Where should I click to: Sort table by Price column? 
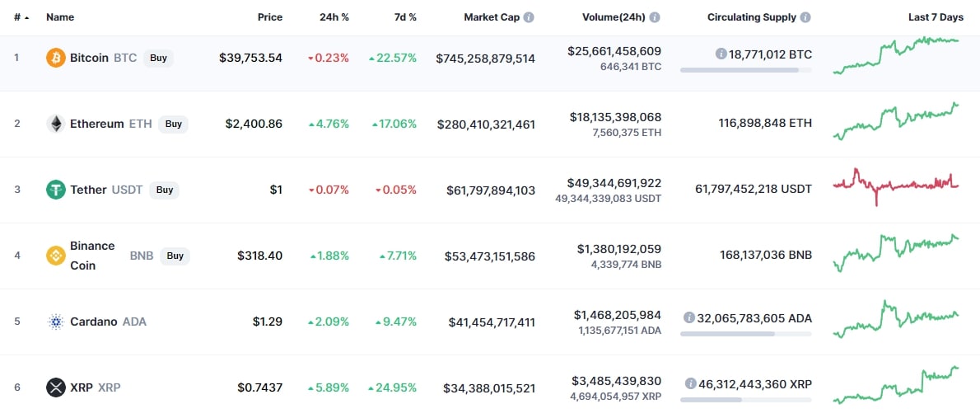tap(270, 17)
